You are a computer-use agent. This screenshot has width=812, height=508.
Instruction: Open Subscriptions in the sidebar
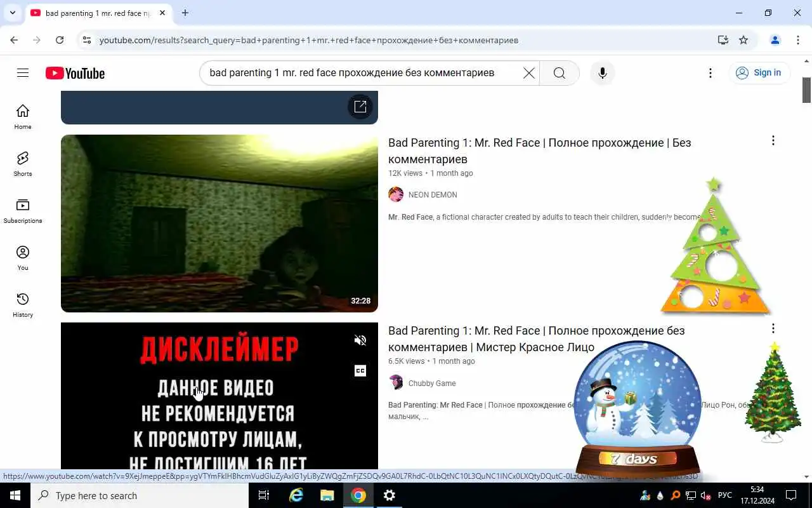pyautogui.click(x=23, y=211)
